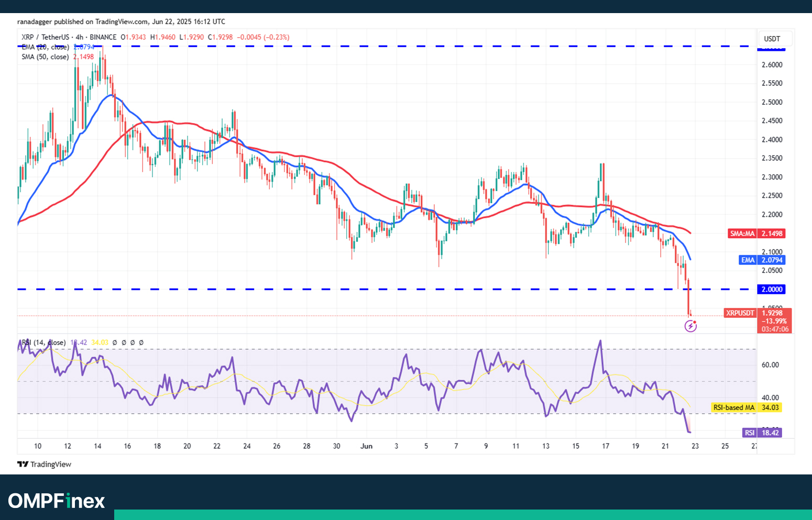Image resolution: width=812 pixels, height=520 pixels.
Task: Click the blue 2.0000 support level label
Action: (772, 289)
